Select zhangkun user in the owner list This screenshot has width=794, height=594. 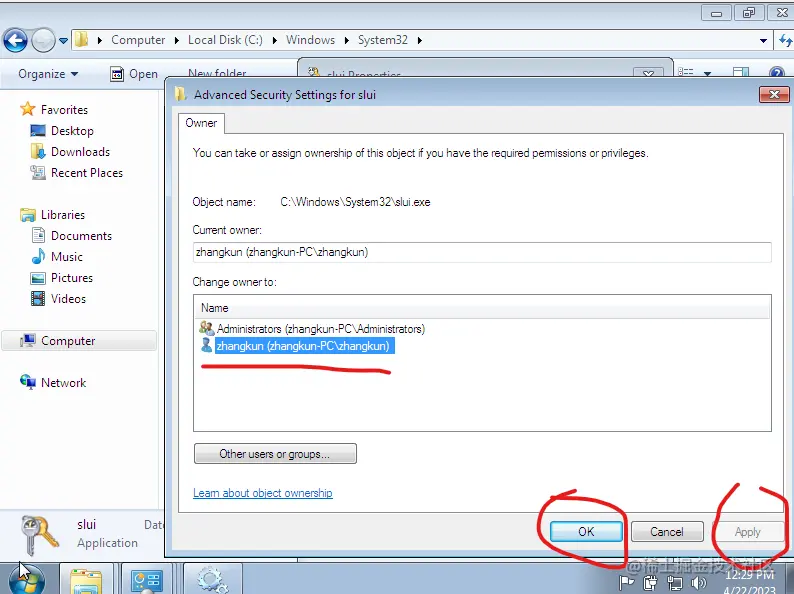pyautogui.click(x=303, y=346)
